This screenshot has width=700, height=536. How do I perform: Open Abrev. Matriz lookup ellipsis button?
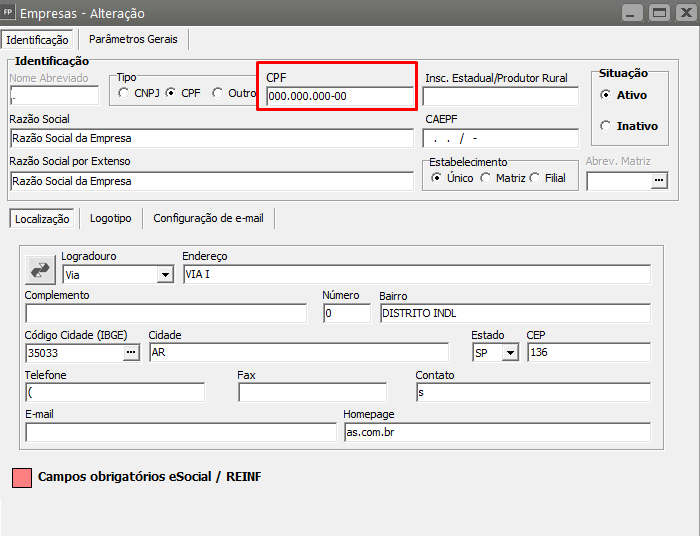[x=658, y=180]
